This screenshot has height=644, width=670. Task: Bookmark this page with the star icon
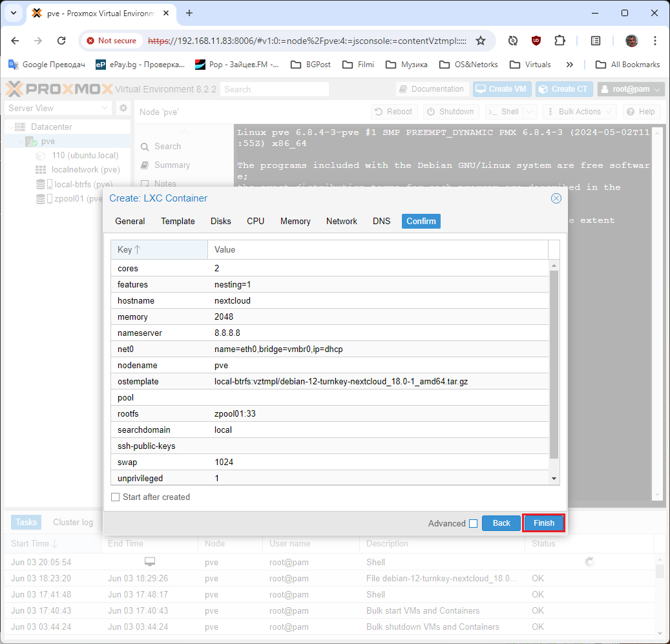(481, 41)
